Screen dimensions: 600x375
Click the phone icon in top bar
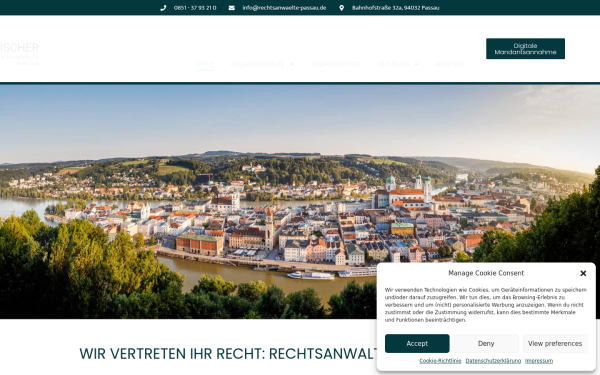(163, 8)
